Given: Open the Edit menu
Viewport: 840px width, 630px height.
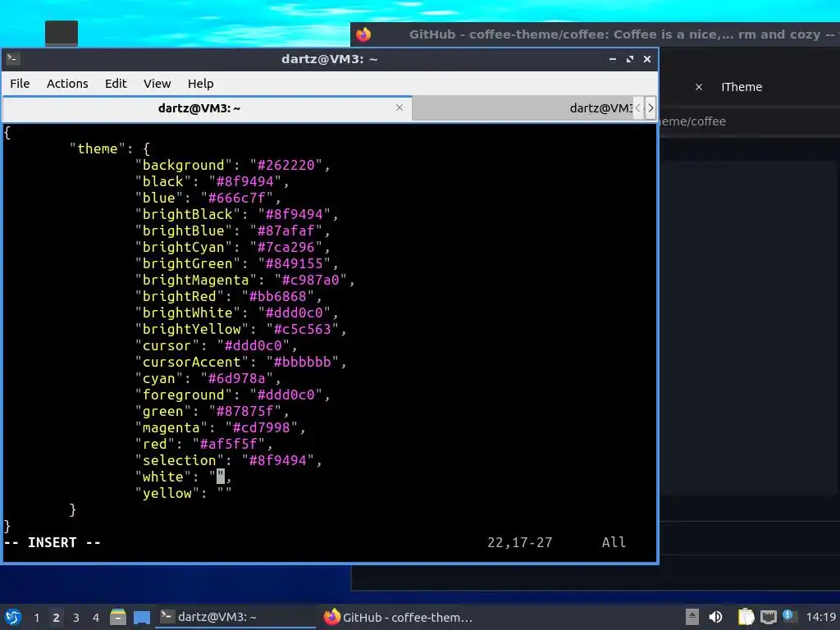Looking at the screenshot, I should 116,84.
